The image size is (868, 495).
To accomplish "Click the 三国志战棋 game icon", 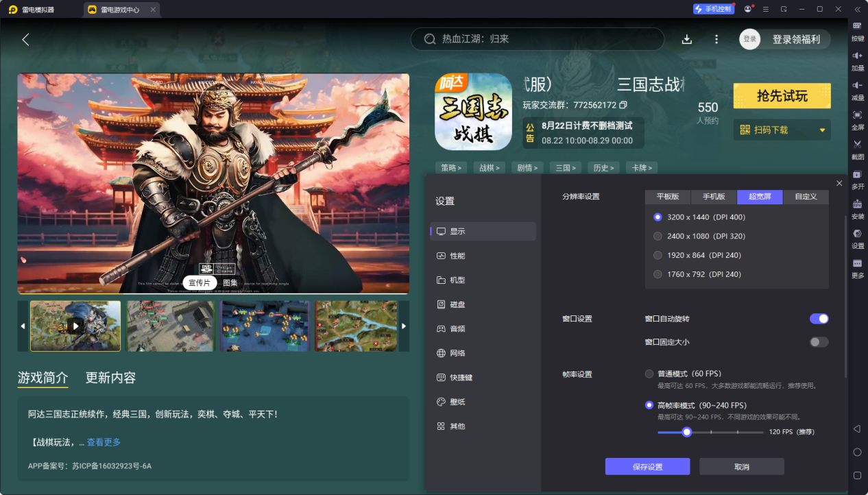I will (473, 112).
